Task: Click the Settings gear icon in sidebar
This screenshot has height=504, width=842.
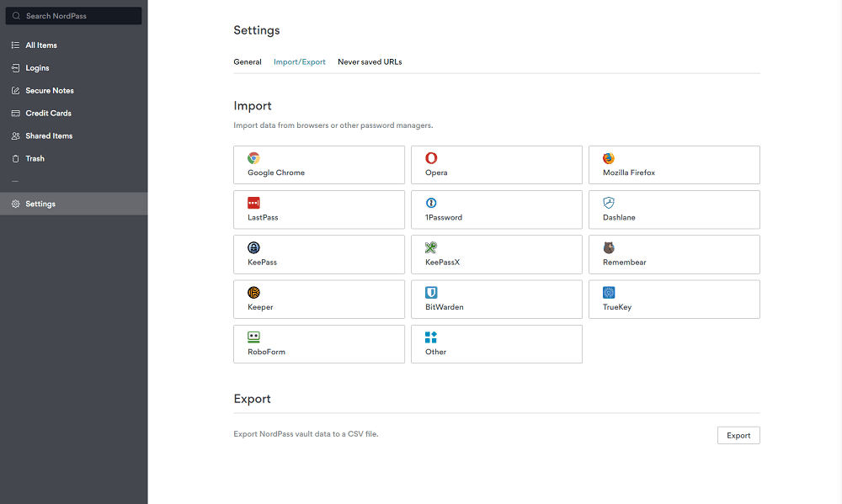Action: coord(15,204)
